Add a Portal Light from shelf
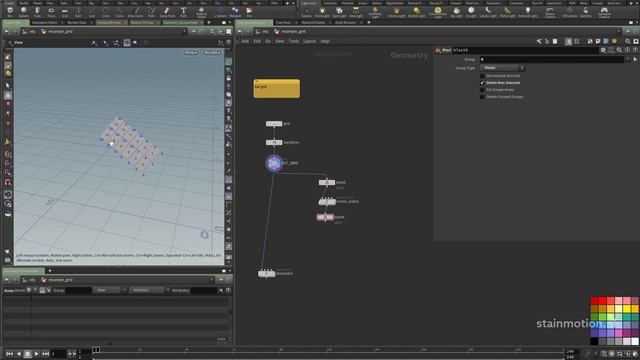Screen dimensions: 640x360 [x=507, y=11]
